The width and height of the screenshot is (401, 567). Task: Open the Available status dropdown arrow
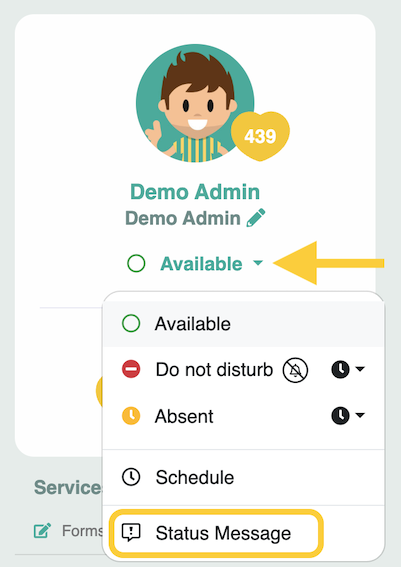point(258,263)
